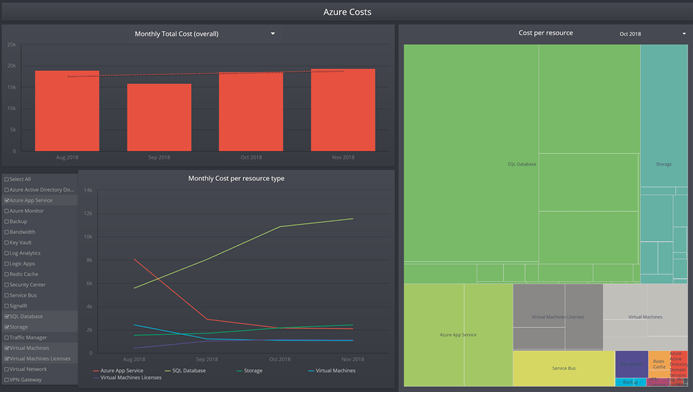Toggle SQL Database legend entry
Image resolution: width=693 pixels, height=394 pixels.
[185, 371]
